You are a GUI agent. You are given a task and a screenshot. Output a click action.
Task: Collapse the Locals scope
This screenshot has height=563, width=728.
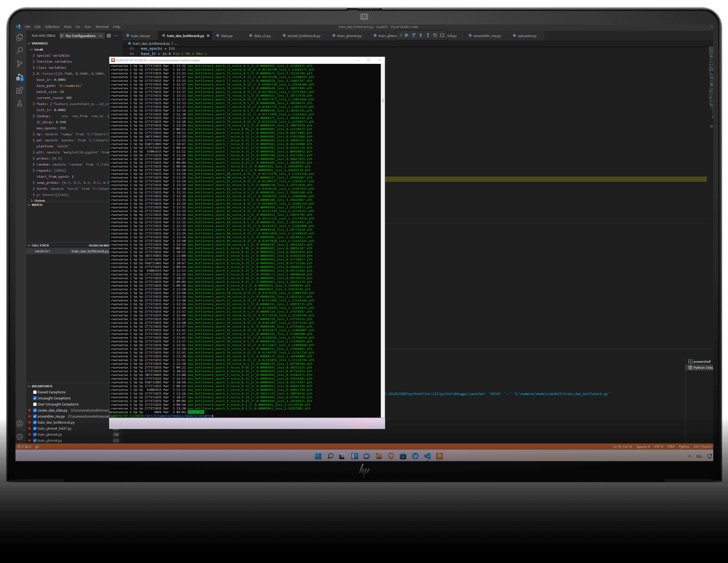[39, 49]
